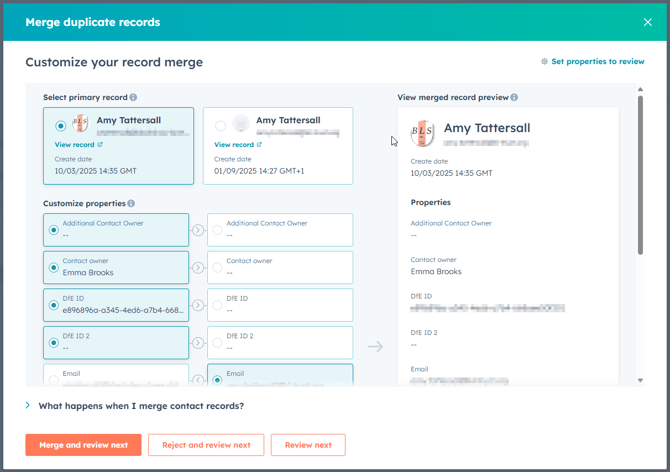670x472 pixels.
Task: Open View record link for second record
Action: [x=238, y=145]
